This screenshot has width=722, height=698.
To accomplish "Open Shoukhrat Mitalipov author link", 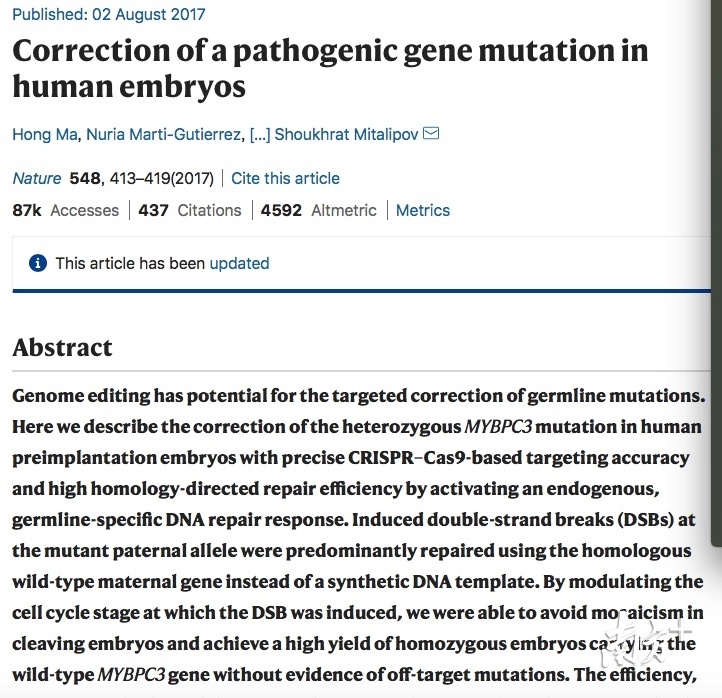I will [x=346, y=134].
